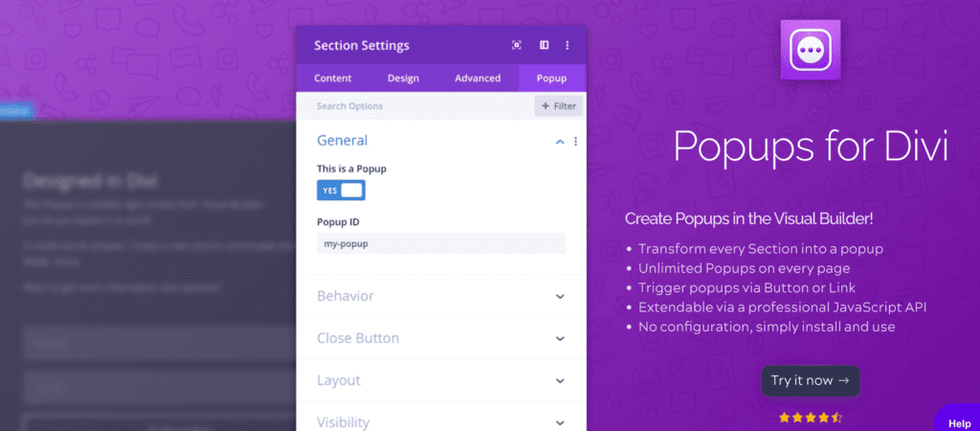Click the expand-modal icon in Section Settings header
980x431 pixels.
coord(516,45)
